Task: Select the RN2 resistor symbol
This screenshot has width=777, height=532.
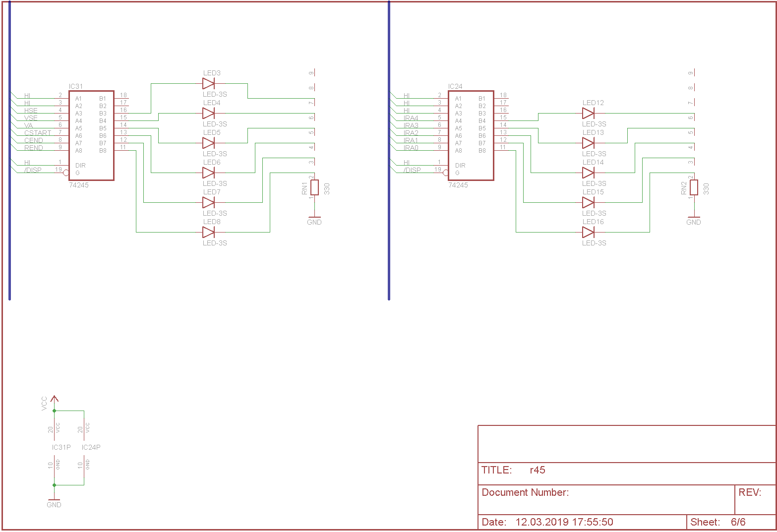Action: 694,187
